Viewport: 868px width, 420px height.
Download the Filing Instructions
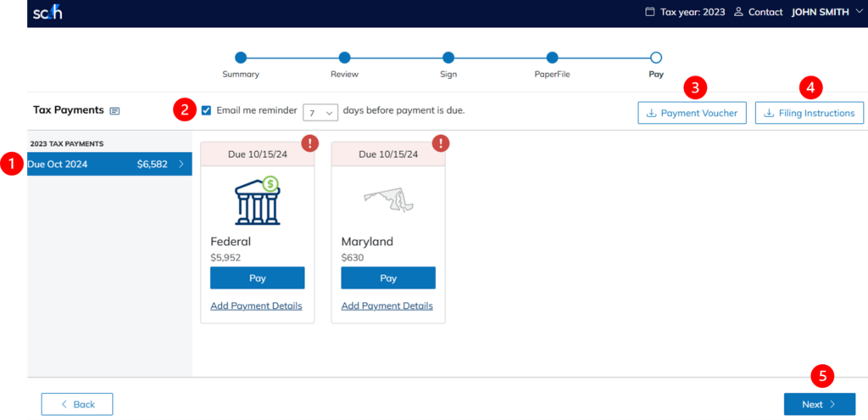810,113
